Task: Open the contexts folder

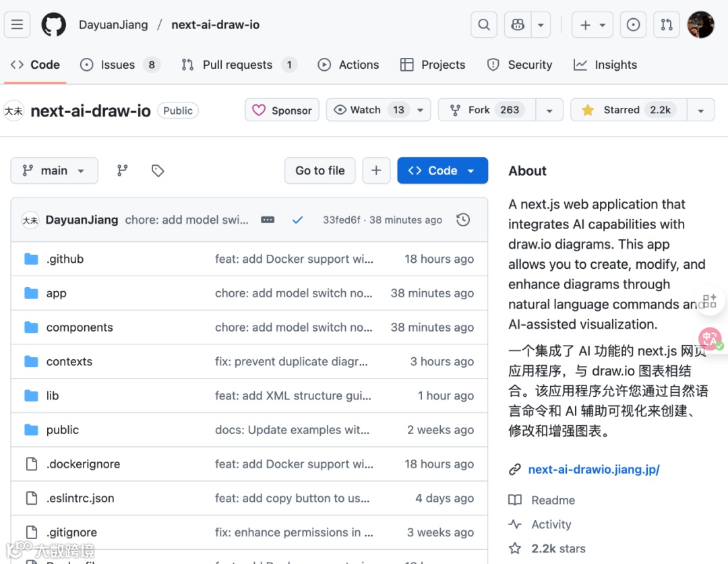Action: (x=69, y=362)
